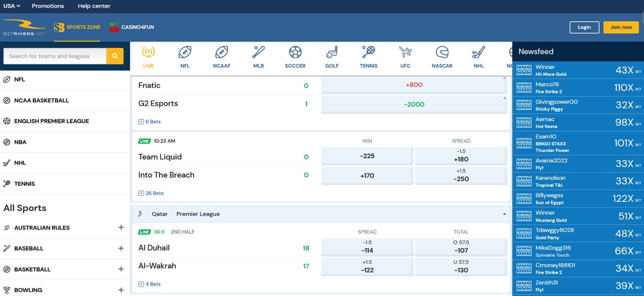Click the BetRivers.net logo
This screenshot has height=296, width=644.
24,27
